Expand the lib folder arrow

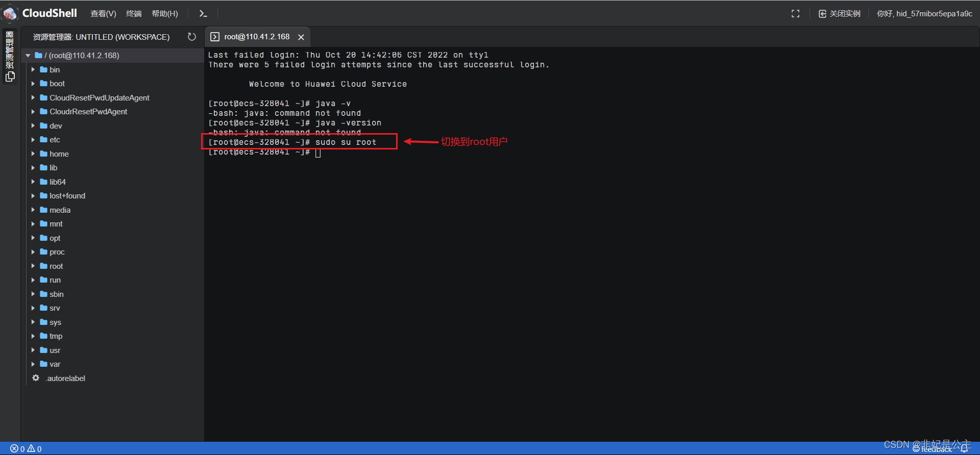pyautogui.click(x=33, y=168)
